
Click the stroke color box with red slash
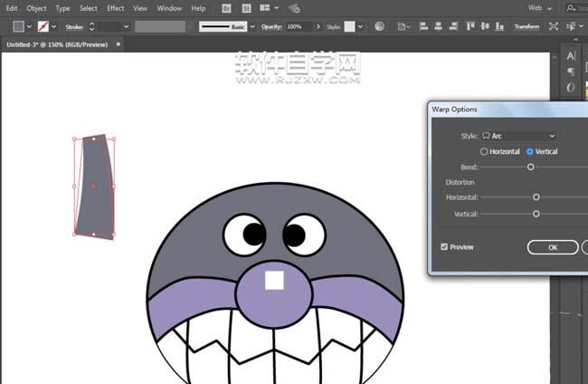pos(43,27)
